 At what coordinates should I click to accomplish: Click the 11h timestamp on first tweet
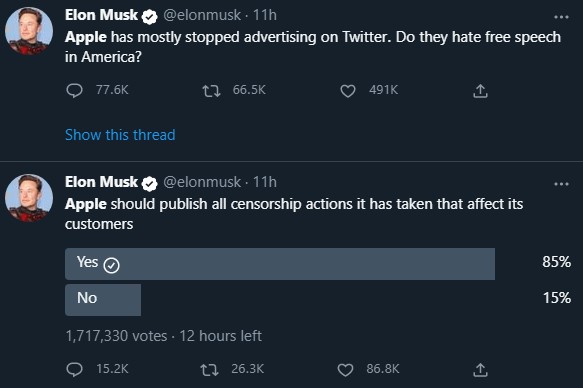[265, 15]
